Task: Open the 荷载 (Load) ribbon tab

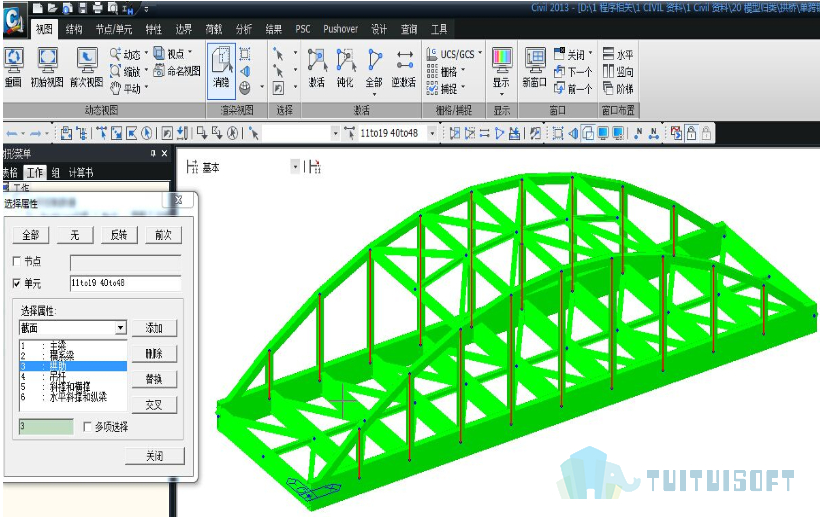Action: [x=213, y=29]
